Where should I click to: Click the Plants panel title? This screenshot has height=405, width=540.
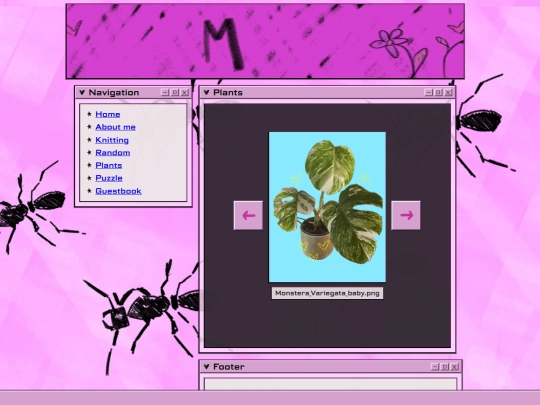click(228, 92)
